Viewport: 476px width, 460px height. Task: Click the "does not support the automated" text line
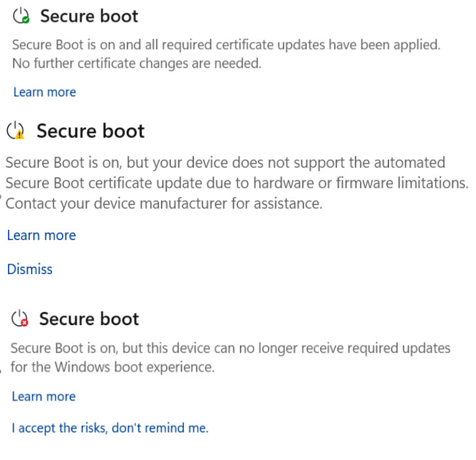[225, 163]
